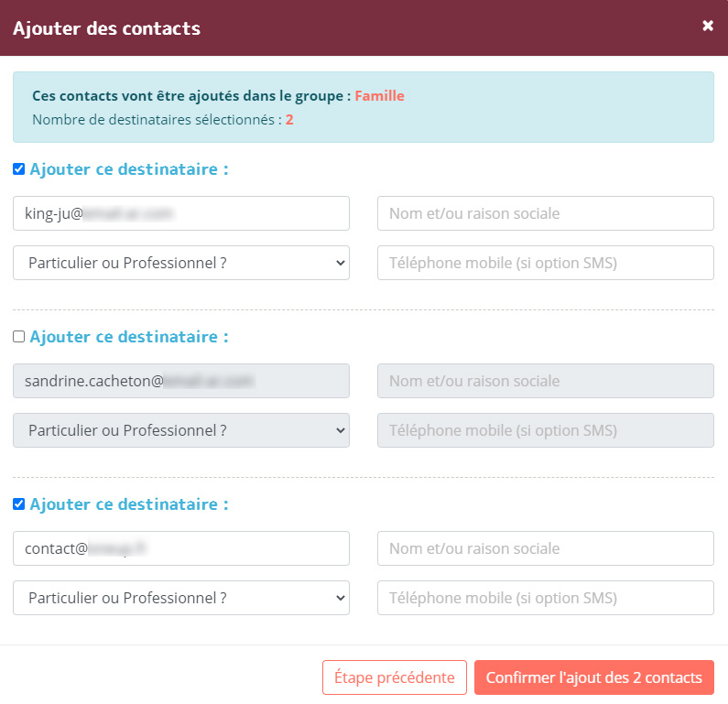Focus the sandrine.cacheton email field

tap(181, 381)
